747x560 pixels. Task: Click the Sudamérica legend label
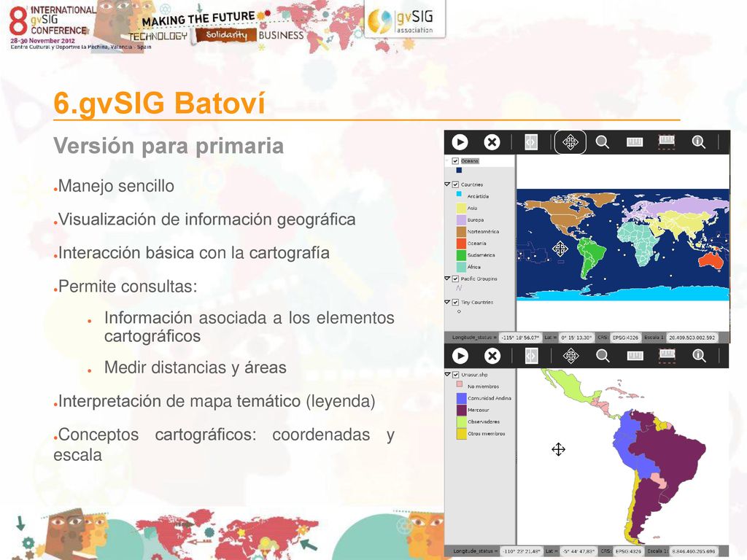tap(481, 255)
